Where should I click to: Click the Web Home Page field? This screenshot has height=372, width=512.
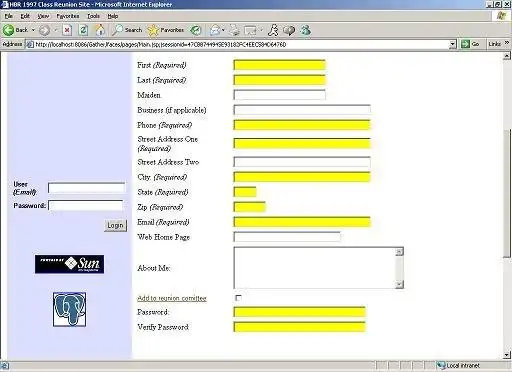coord(287,237)
